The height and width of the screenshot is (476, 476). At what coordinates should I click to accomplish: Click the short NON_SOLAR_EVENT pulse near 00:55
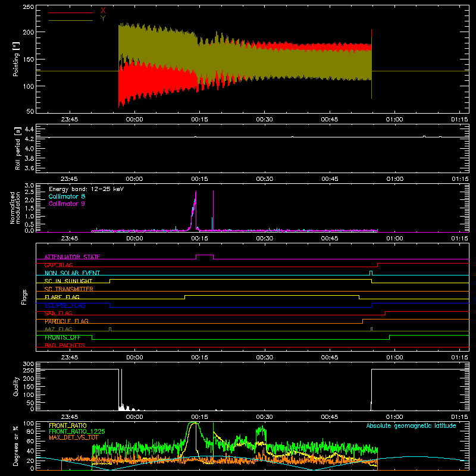click(x=371, y=273)
